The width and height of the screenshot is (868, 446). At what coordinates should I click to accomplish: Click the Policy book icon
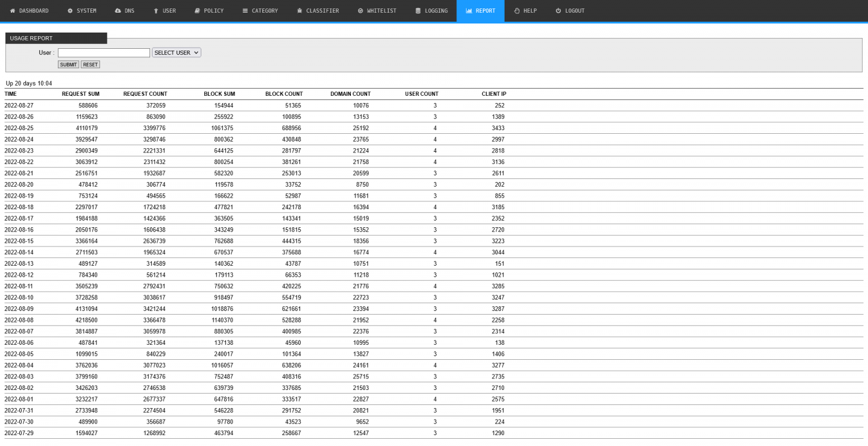coord(197,11)
